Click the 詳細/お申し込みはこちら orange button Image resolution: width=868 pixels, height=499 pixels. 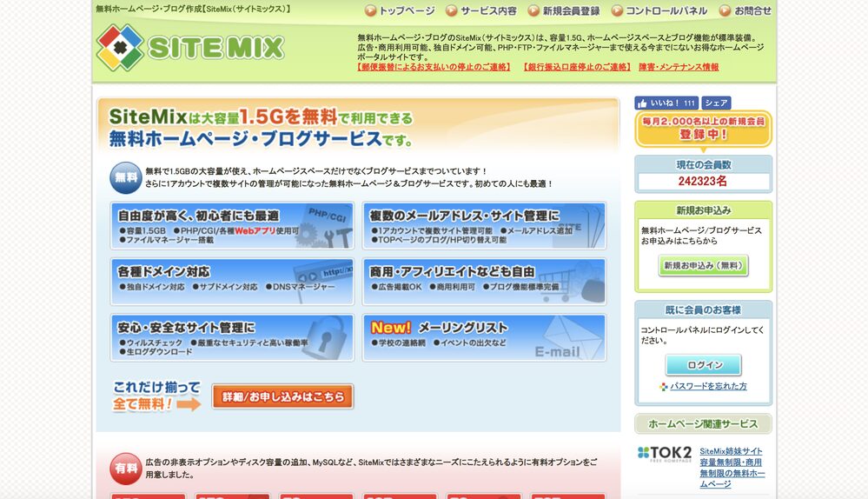coord(282,396)
